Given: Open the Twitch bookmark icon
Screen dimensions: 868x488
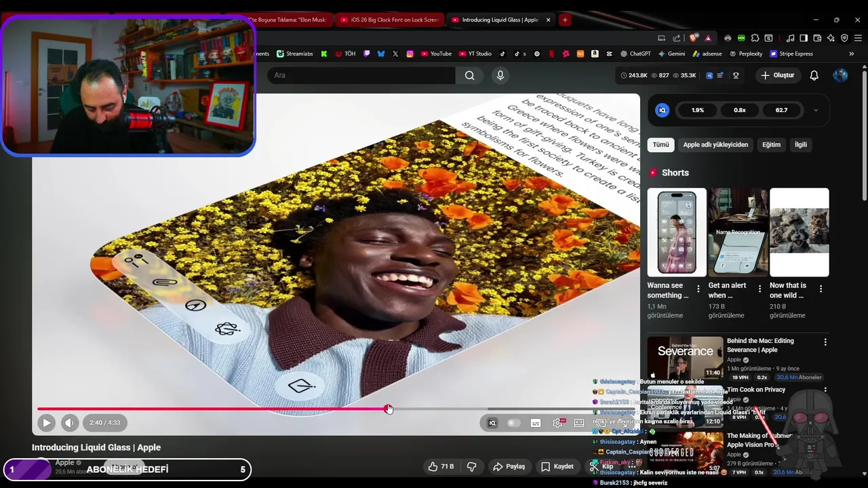Looking at the screenshot, I should 367,54.
